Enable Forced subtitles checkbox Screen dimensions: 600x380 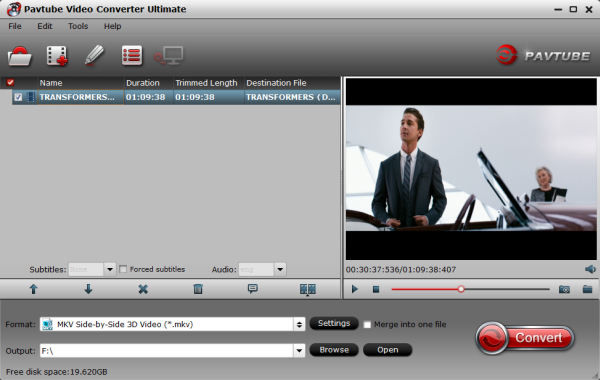click(x=123, y=269)
